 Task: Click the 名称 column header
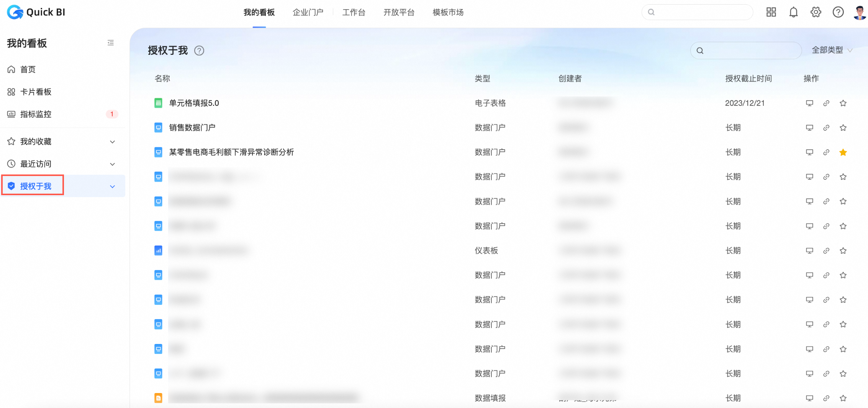[162, 79]
